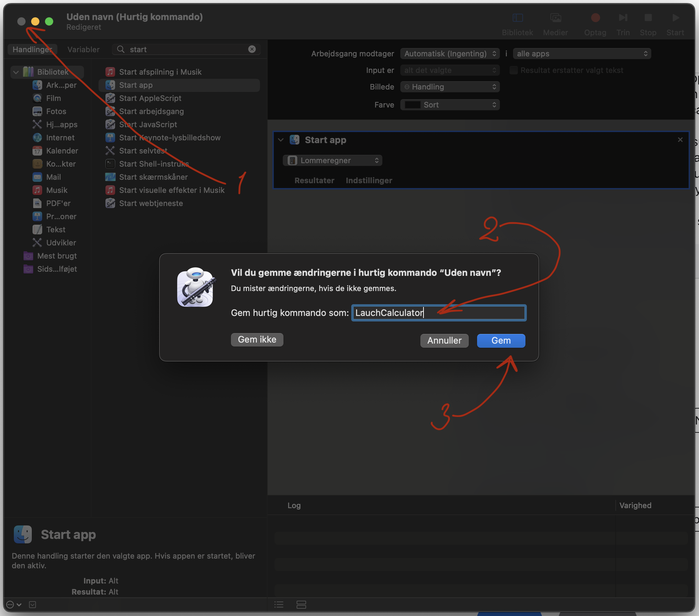Click the Bibliotek toolbar icon
The width and height of the screenshot is (699, 616).
pos(518,18)
